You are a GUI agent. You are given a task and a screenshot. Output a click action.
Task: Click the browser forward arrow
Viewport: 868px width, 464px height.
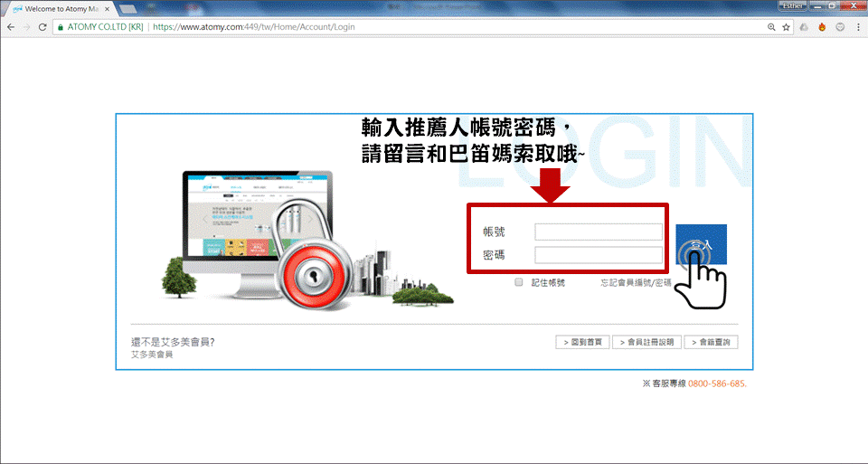(x=26, y=26)
